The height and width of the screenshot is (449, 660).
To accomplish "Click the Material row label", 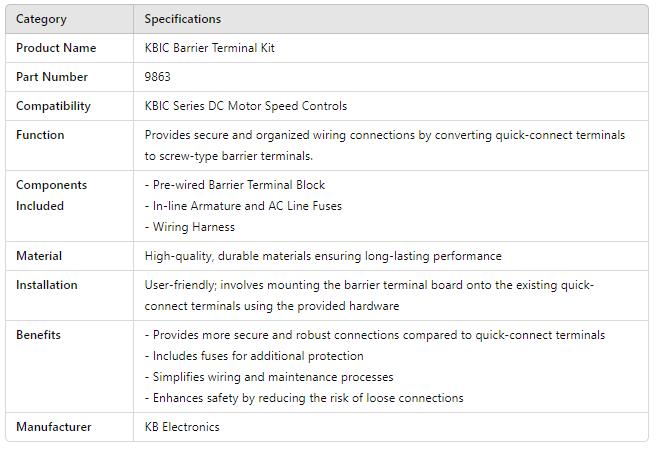I will click(39, 256).
